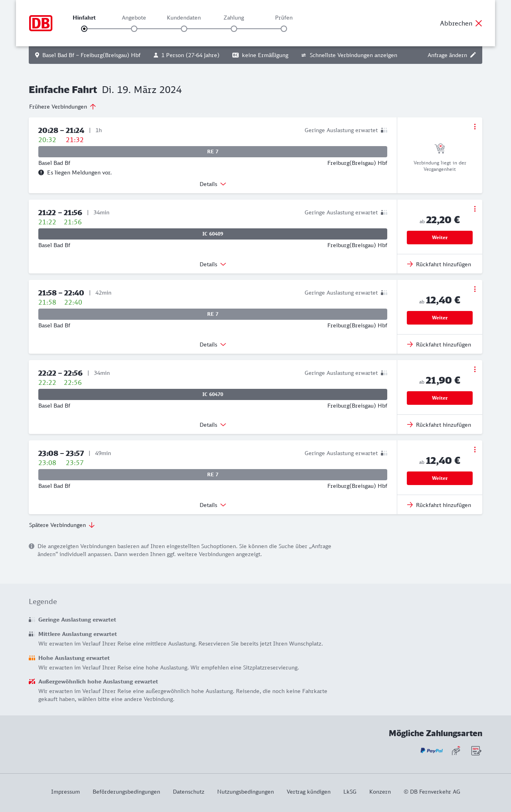Open three-dot menu for 21:22 IC 60409 connection

475,209
